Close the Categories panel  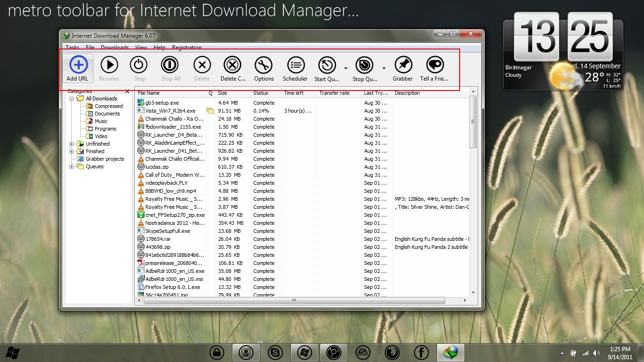[x=127, y=91]
